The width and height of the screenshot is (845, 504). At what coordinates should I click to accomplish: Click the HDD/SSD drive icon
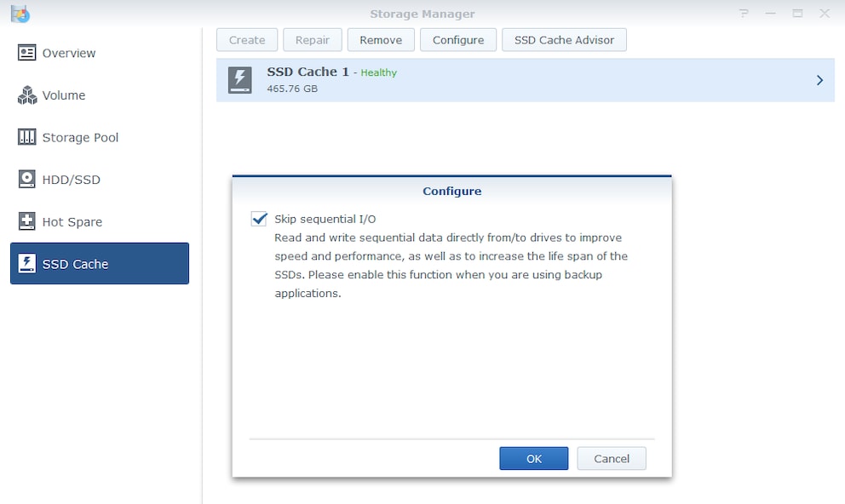27,180
